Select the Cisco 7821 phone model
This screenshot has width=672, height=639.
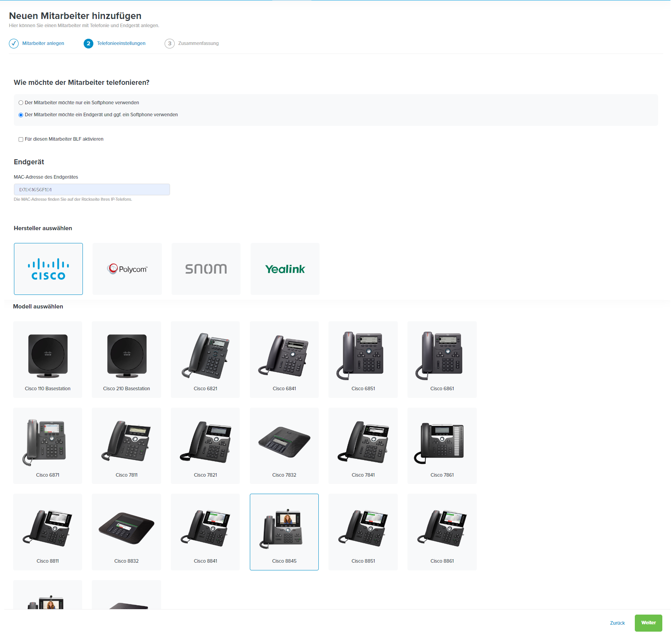[x=205, y=446]
